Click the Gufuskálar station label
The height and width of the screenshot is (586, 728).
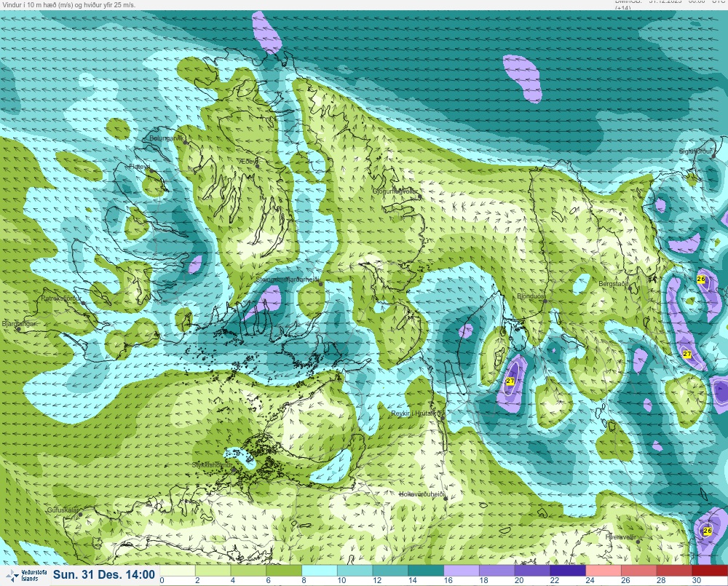tap(63, 510)
